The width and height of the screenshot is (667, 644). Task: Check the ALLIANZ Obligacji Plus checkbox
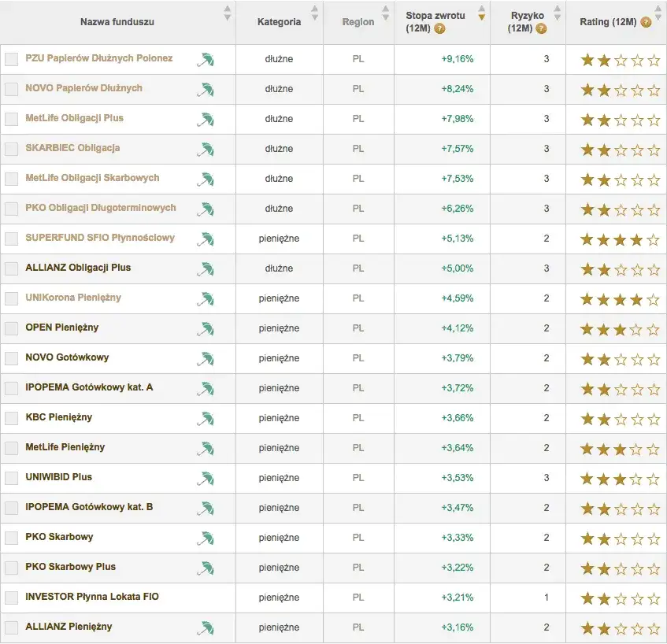pos(12,268)
